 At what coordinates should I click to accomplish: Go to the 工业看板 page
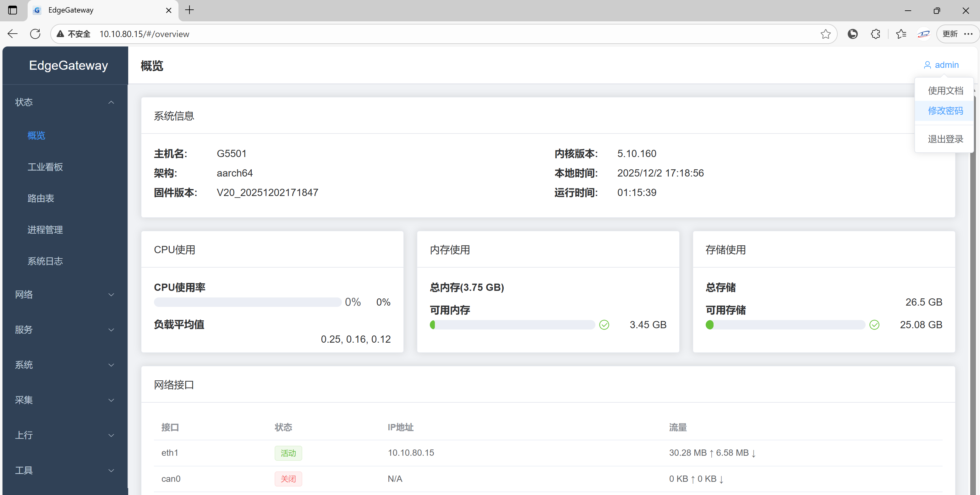coord(45,167)
